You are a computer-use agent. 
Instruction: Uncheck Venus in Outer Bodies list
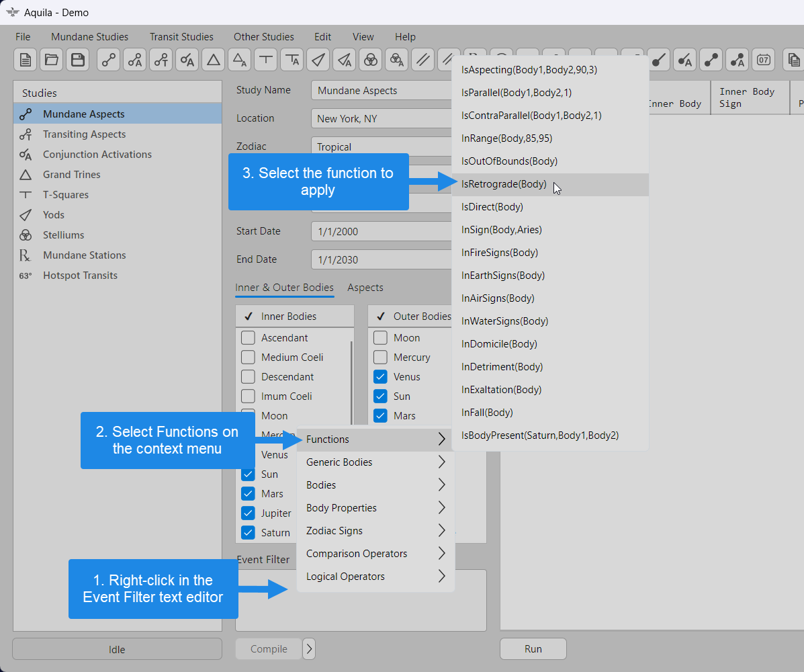(380, 377)
